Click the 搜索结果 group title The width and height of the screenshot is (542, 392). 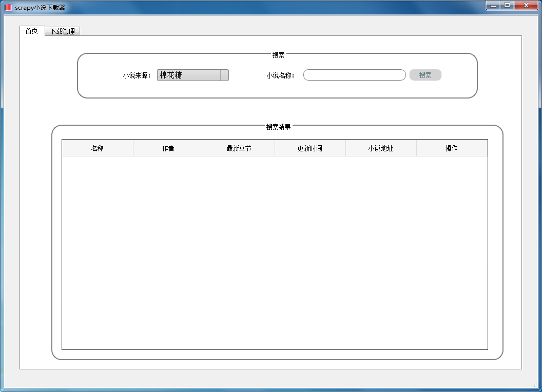278,127
